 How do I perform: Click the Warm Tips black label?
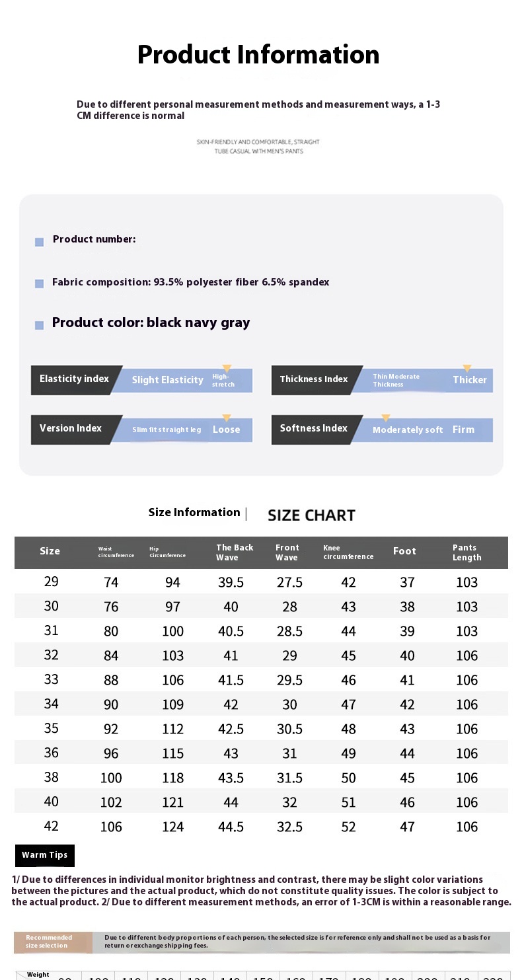45,855
